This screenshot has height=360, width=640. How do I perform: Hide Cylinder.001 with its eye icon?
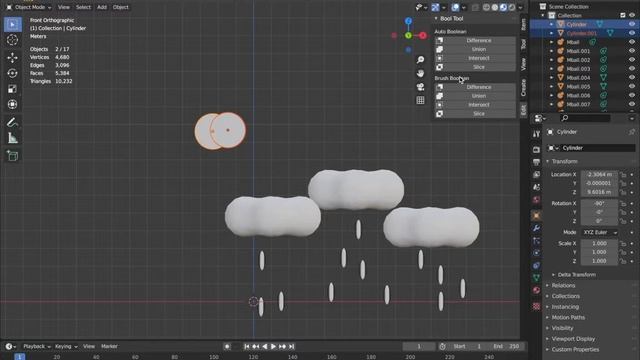632,33
